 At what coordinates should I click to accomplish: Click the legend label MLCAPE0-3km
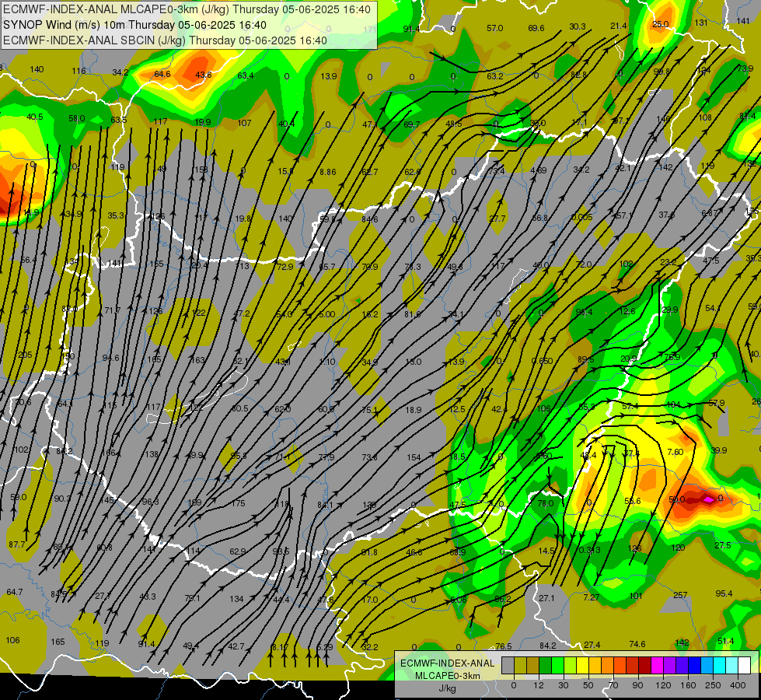point(448,676)
